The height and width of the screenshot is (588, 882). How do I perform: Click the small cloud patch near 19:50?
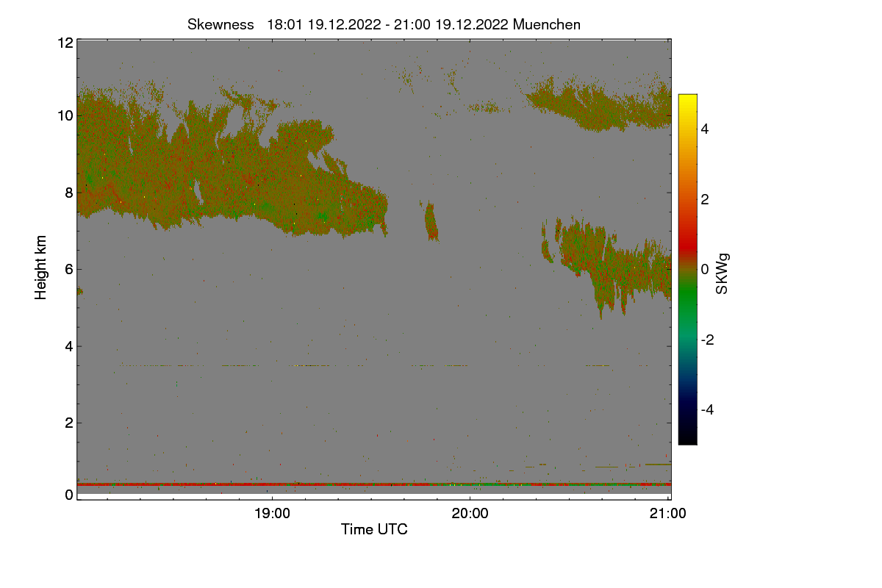[x=431, y=220]
